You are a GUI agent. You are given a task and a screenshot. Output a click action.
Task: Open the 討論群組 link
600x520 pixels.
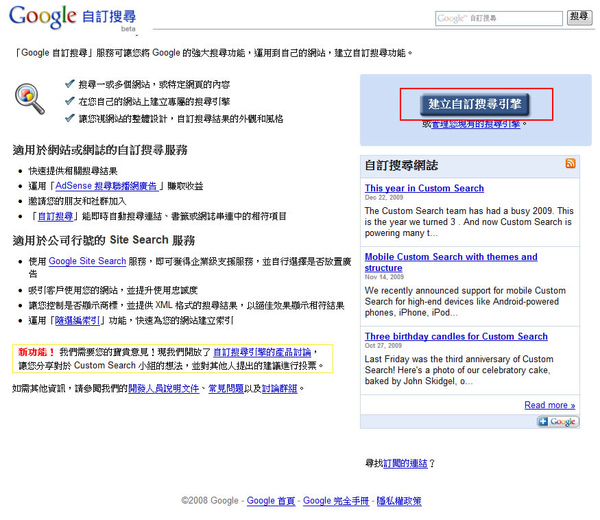tap(279, 389)
